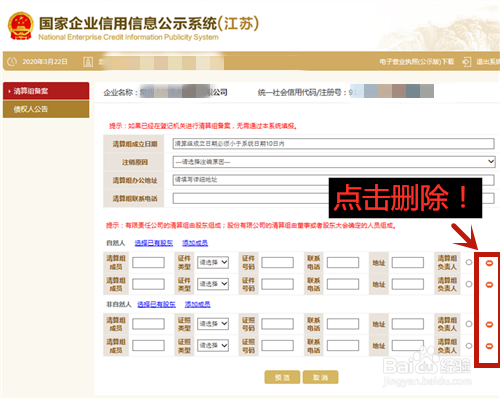
Task: Click 地址 field in first natural person row
Action: pyautogui.click(x=408, y=263)
